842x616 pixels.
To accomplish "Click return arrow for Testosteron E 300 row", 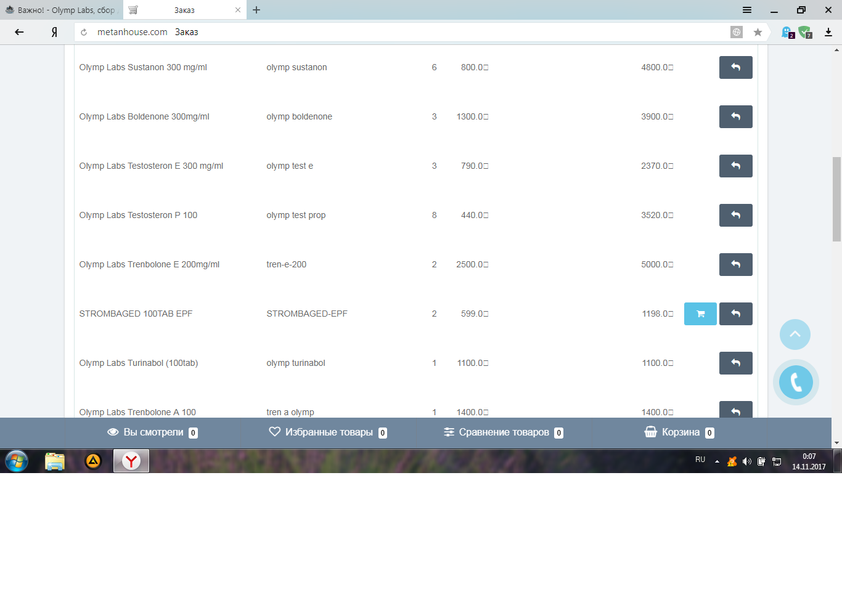I will (x=735, y=166).
